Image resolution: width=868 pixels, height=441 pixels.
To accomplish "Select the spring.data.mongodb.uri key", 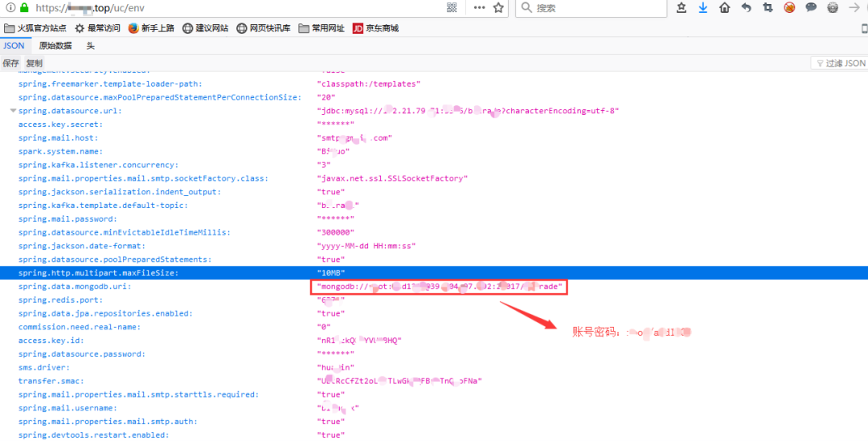I will coord(75,287).
